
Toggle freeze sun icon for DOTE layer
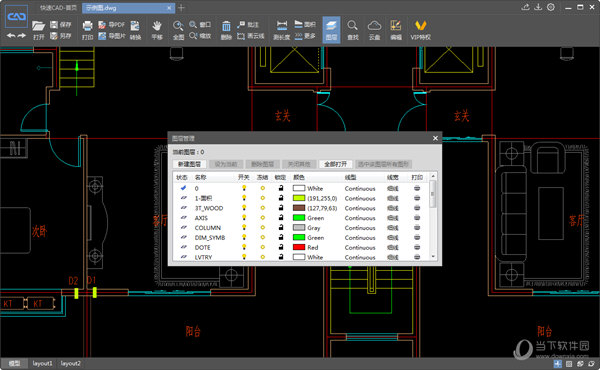[262, 247]
